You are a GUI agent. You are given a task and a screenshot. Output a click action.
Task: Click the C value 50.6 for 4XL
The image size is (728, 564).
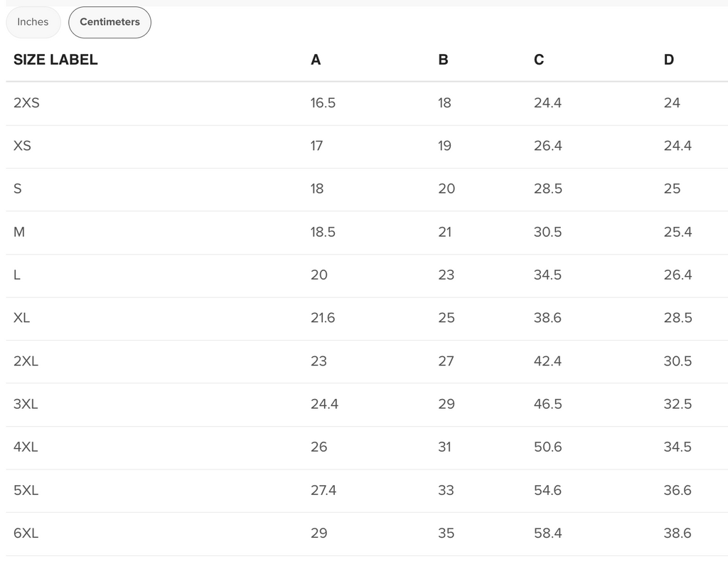coord(547,447)
